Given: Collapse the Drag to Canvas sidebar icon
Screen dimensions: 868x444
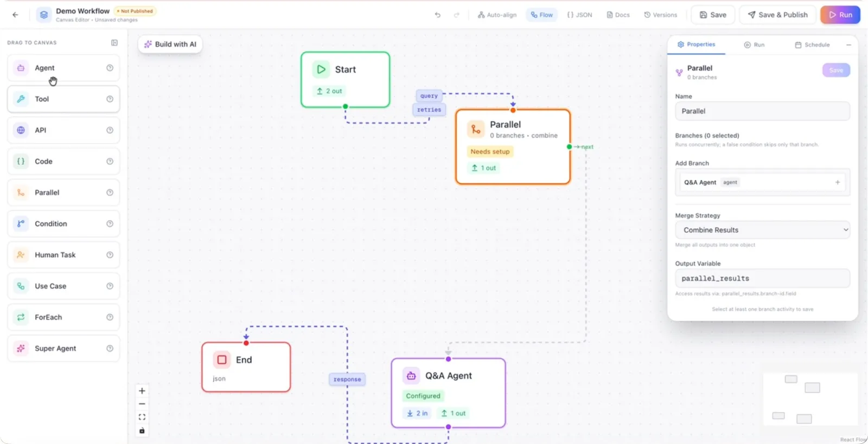Looking at the screenshot, I should click(x=114, y=42).
